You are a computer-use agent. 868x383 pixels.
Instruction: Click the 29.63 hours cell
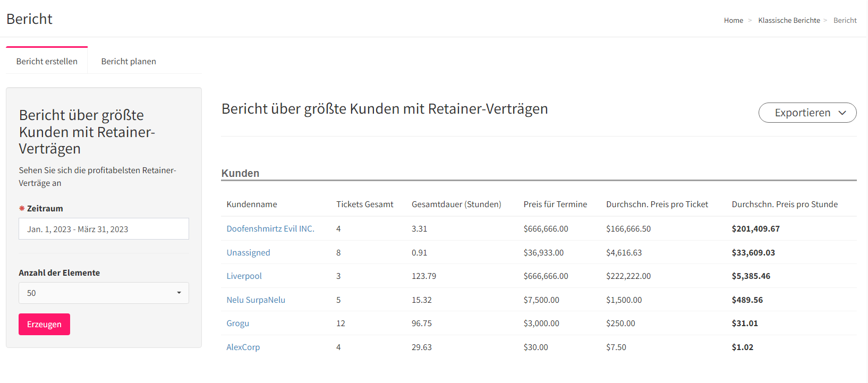click(x=422, y=347)
